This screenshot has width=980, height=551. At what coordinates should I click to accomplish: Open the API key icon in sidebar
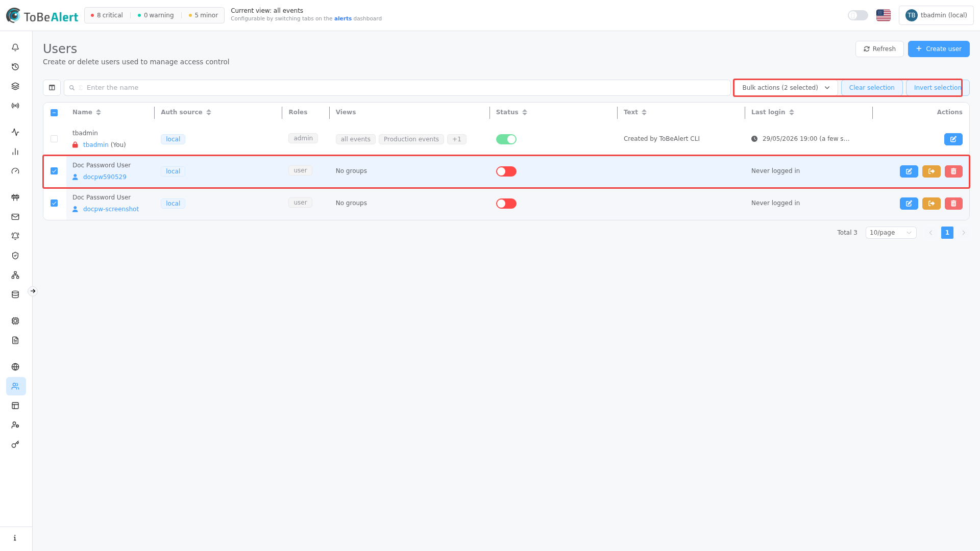click(x=15, y=444)
